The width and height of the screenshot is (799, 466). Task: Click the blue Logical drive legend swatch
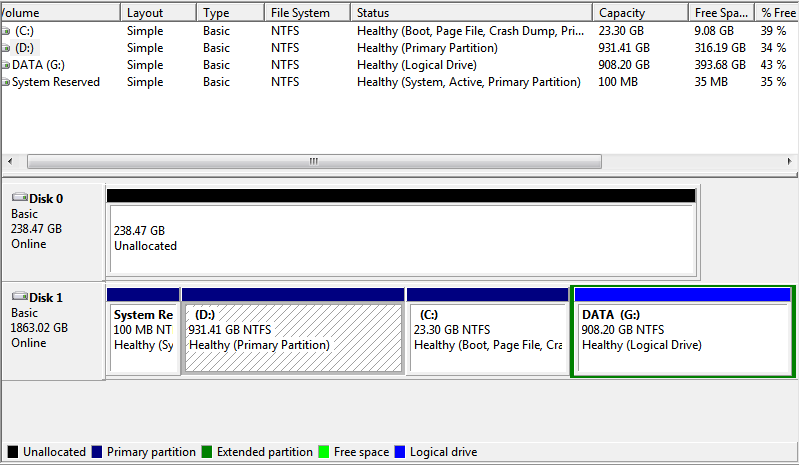click(400, 452)
